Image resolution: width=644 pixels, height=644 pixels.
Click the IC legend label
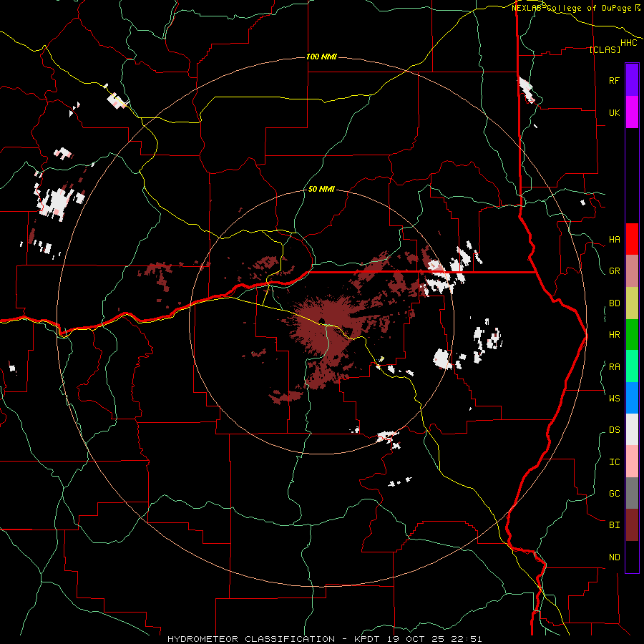coord(614,462)
